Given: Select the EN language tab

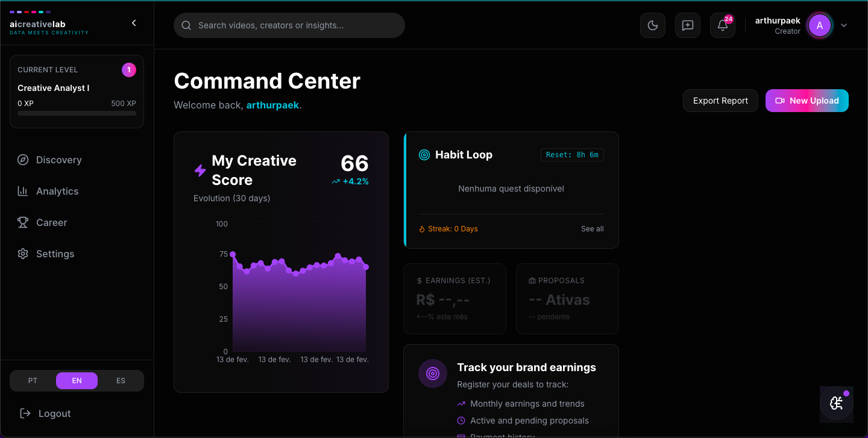Looking at the screenshot, I should 77,380.
